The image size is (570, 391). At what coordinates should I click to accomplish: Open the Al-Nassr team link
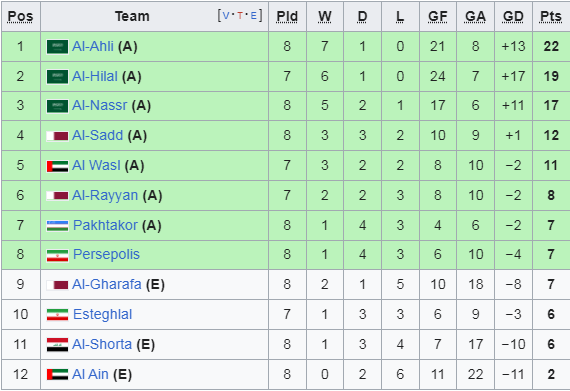[100, 105]
